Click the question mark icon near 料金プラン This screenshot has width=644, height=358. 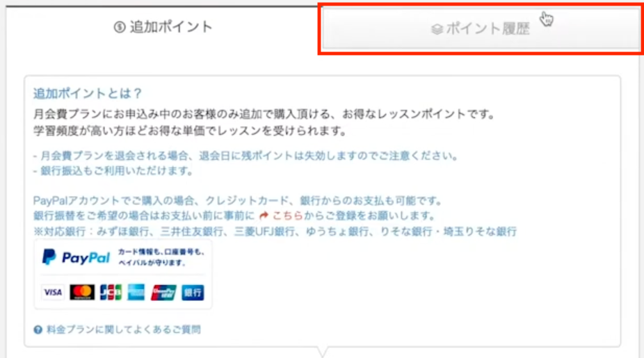[38, 329]
